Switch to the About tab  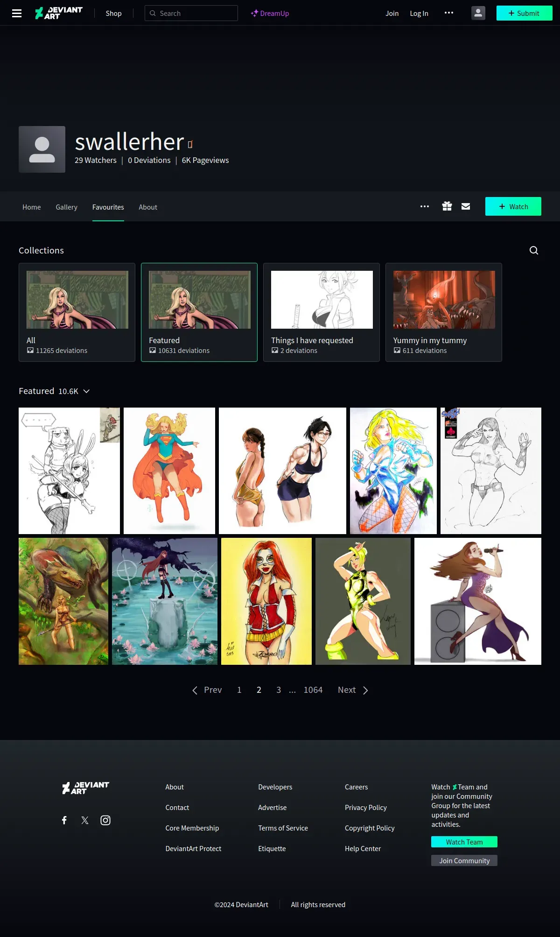pyautogui.click(x=148, y=207)
